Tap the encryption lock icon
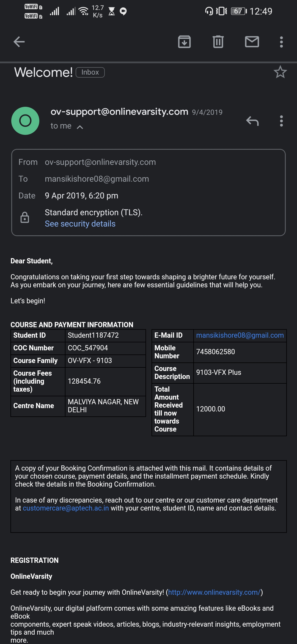Screen dimensions: 297x644 point(25,217)
